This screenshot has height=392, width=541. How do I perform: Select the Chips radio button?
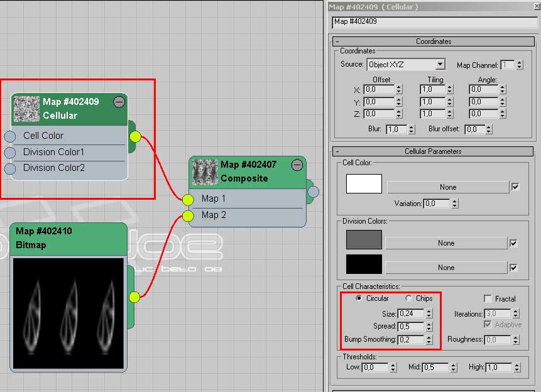pos(408,298)
